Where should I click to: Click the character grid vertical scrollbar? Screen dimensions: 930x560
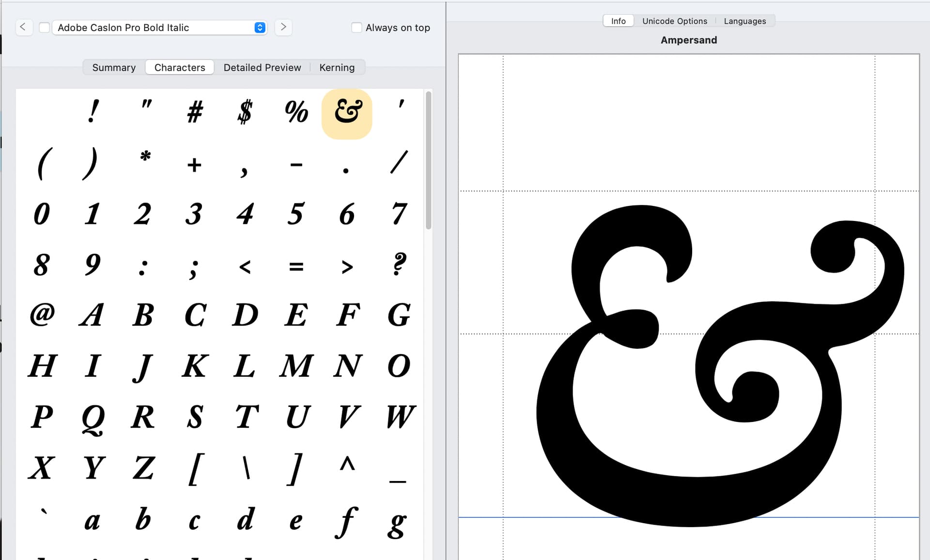tap(428, 160)
